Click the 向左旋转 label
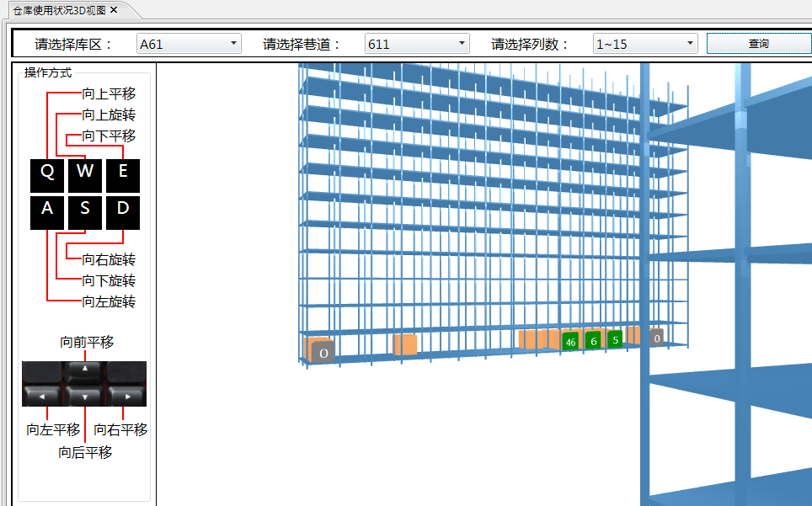 click(x=109, y=301)
